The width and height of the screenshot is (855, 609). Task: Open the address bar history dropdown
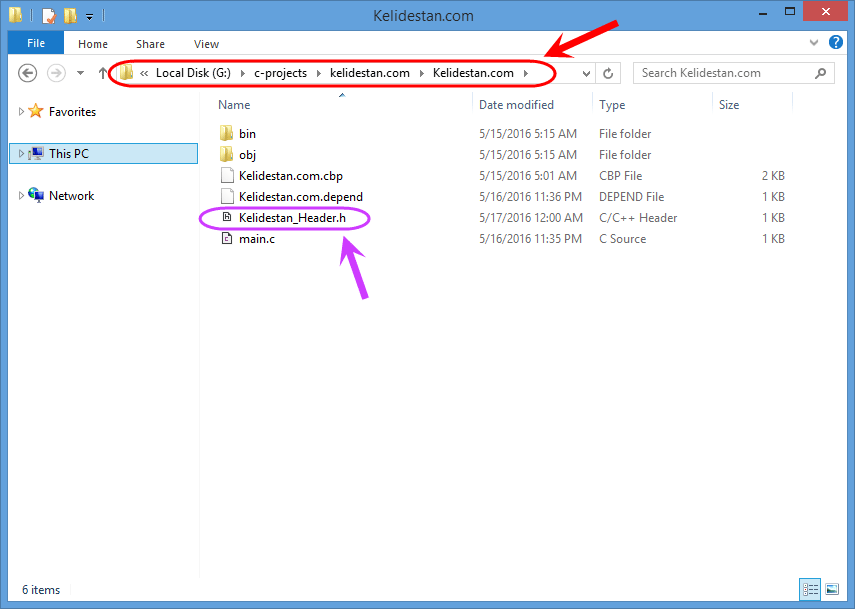(586, 73)
